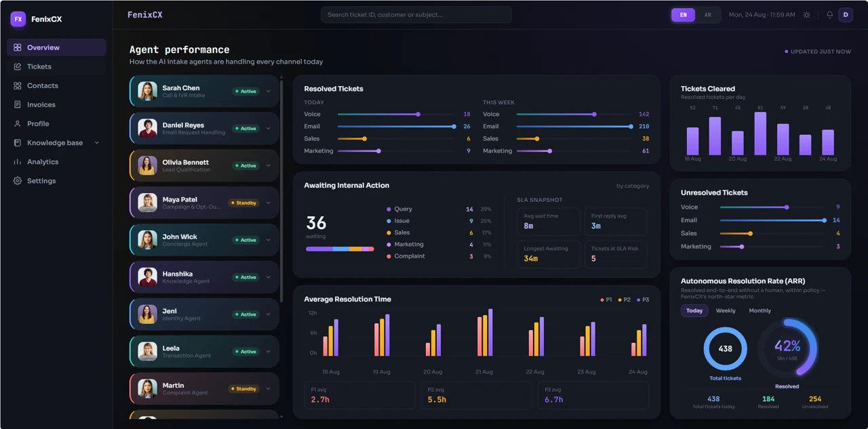The image size is (868, 429).
Task: Click the Knowledge base book icon
Action: click(18, 142)
